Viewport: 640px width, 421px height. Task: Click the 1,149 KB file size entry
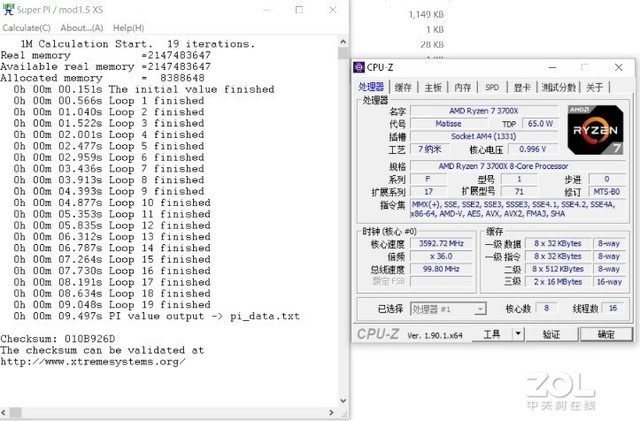(x=426, y=15)
